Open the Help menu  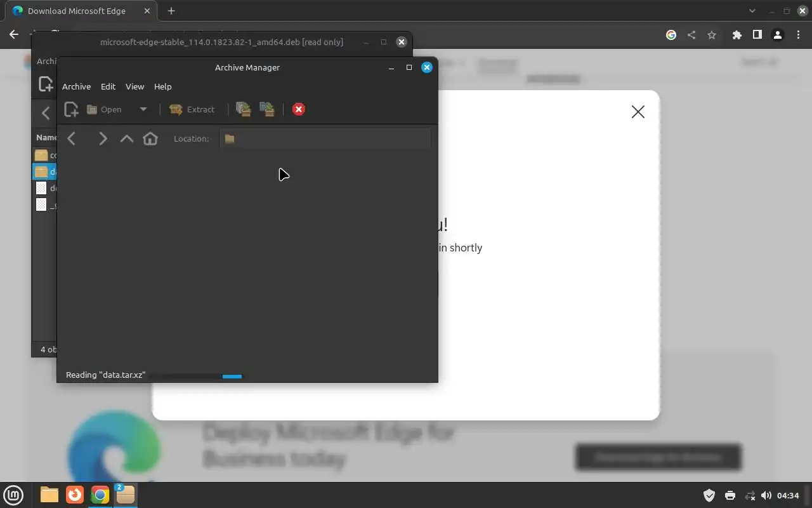click(x=163, y=86)
